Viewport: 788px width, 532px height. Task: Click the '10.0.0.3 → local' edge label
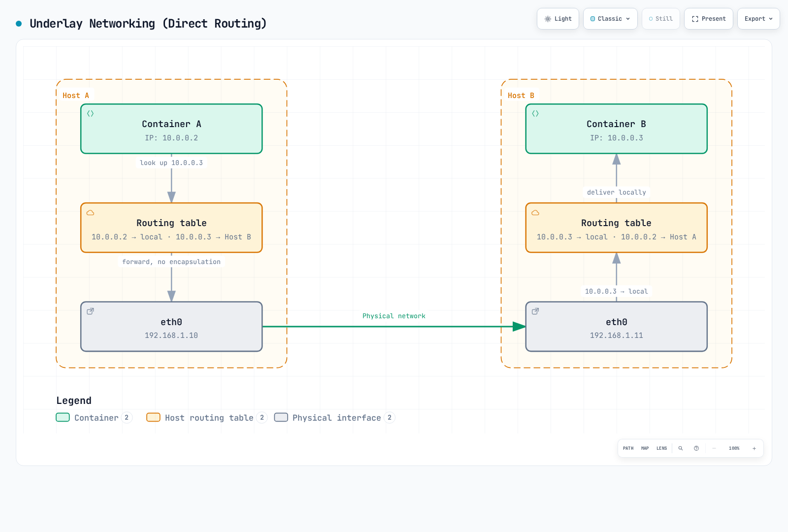pos(617,292)
